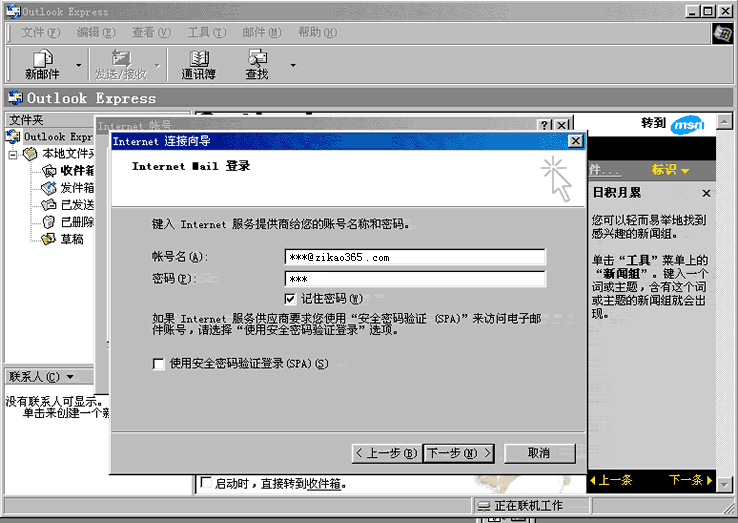Image resolution: width=738 pixels, height=523 pixels.
Task: Open the 工具(T) menu
Action: (x=207, y=32)
